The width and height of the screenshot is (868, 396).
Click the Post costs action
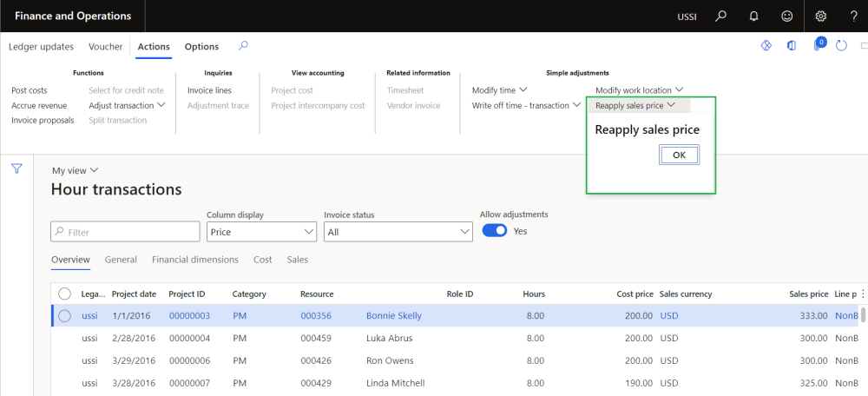click(x=30, y=90)
